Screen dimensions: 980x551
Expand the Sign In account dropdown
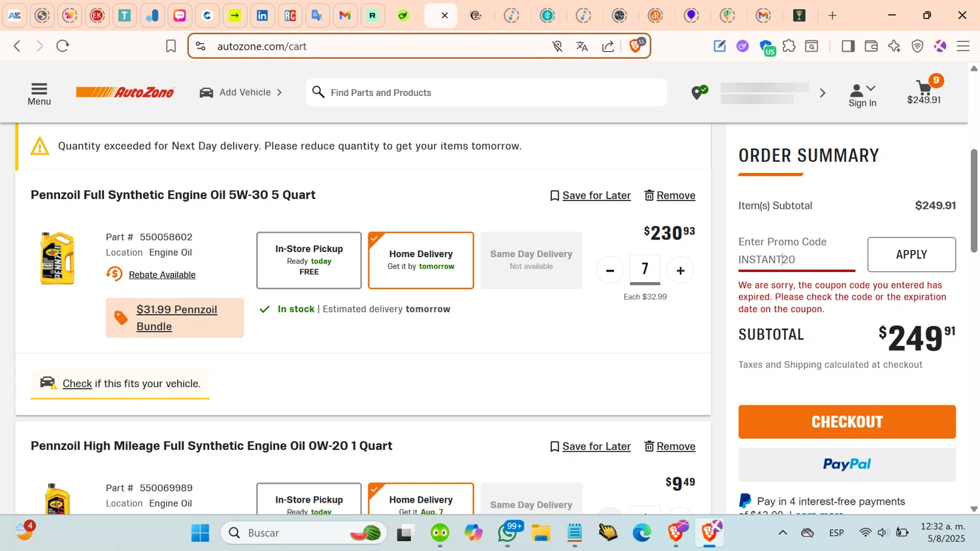pos(862,95)
